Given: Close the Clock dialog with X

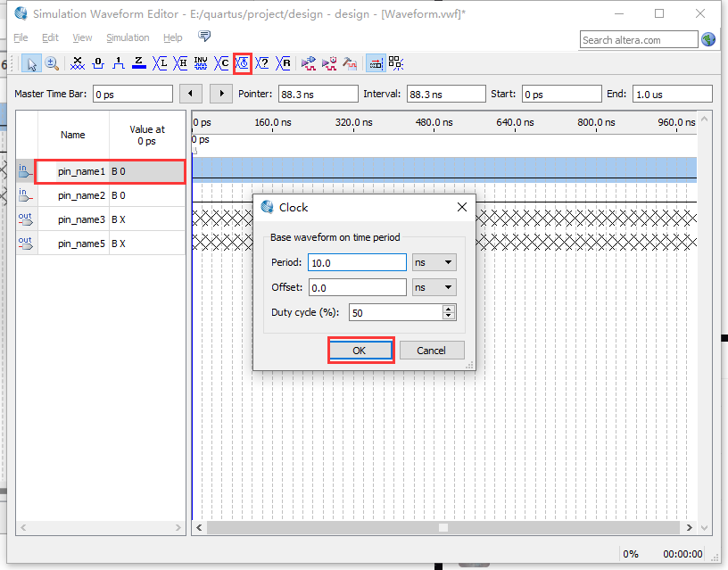Looking at the screenshot, I should pyautogui.click(x=462, y=207).
